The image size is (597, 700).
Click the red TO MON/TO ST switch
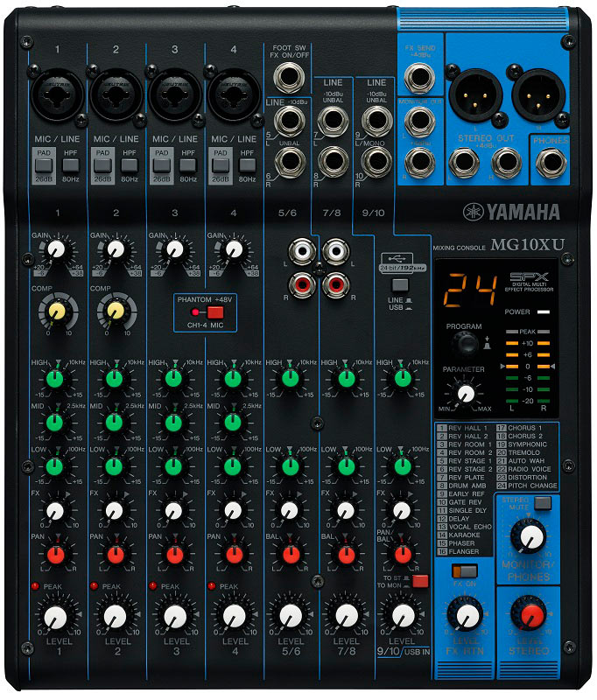421,581
